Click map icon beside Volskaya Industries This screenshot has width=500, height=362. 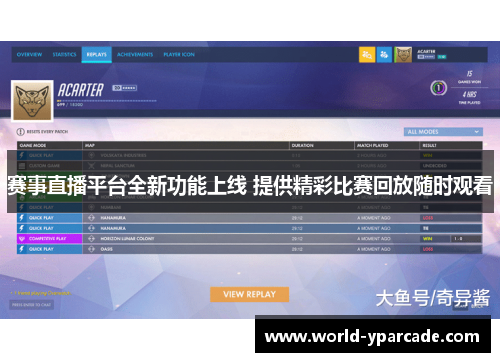(x=91, y=155)
